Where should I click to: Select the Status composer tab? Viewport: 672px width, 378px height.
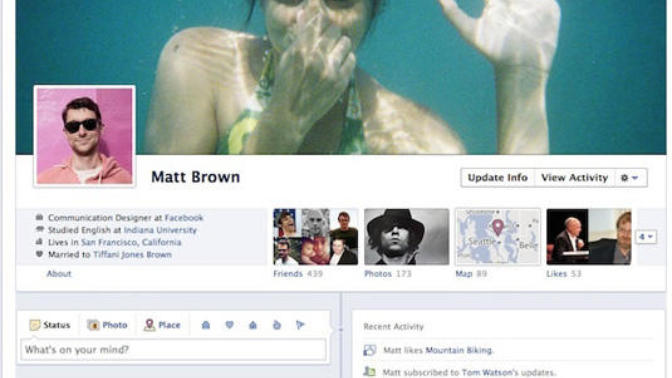coord(50,325)
